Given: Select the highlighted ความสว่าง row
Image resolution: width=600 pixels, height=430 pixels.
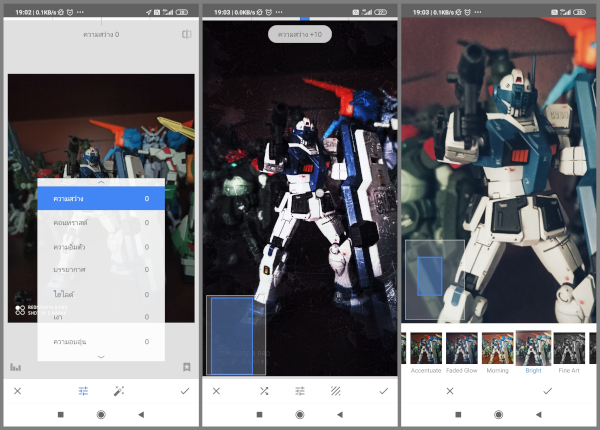Looking at the screenshot, I should [x=101, y=198].
